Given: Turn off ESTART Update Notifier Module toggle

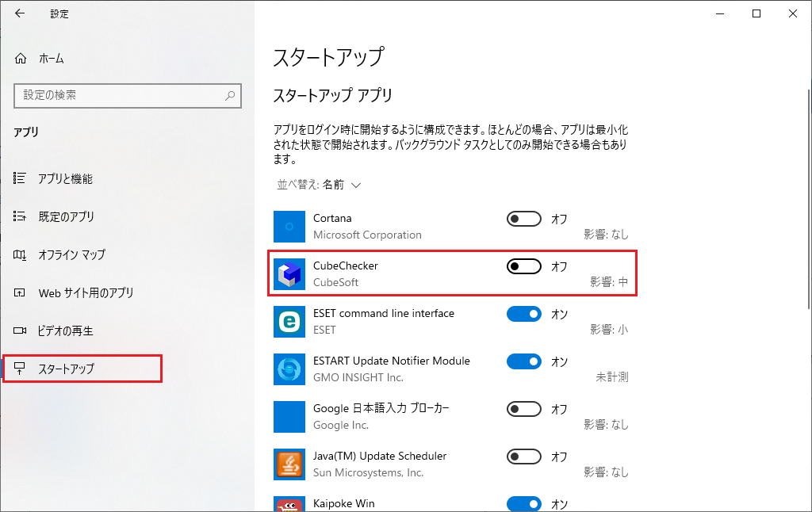Looking at the screenshot, I should click(x=523, y=361).
